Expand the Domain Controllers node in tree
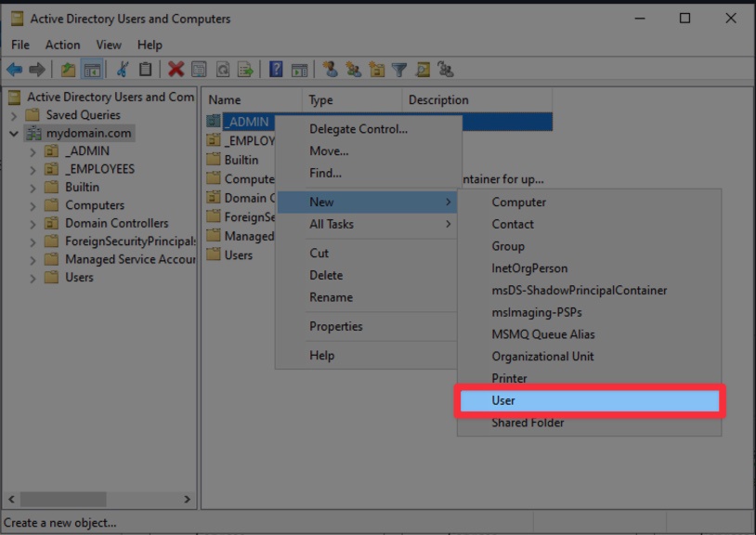 pyautogui.click(x=33, y=224)
